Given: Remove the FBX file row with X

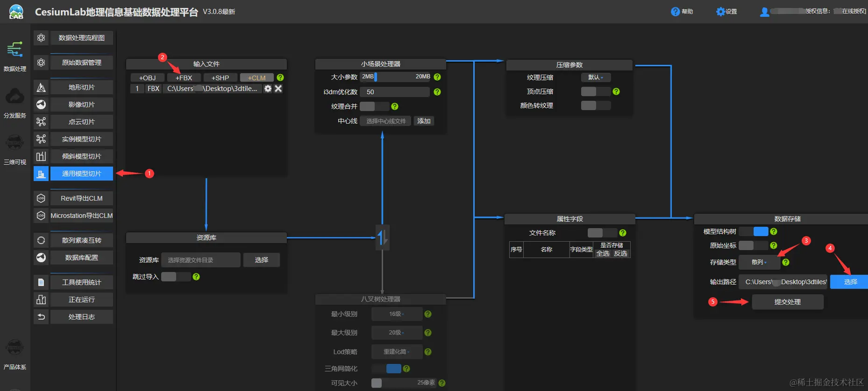Looking at the screenshot, I should click(x=278, y=88).
